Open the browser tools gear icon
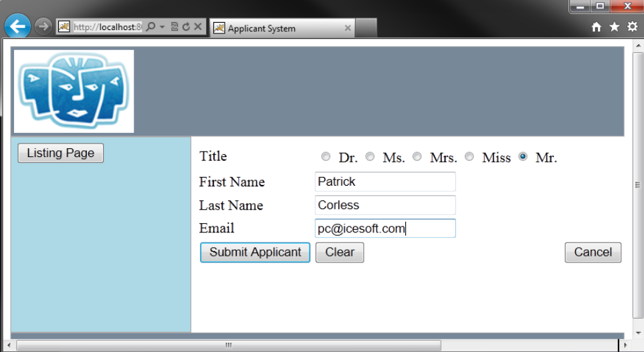Viewport: 644px width, 352px height. (x=632, y=27)
